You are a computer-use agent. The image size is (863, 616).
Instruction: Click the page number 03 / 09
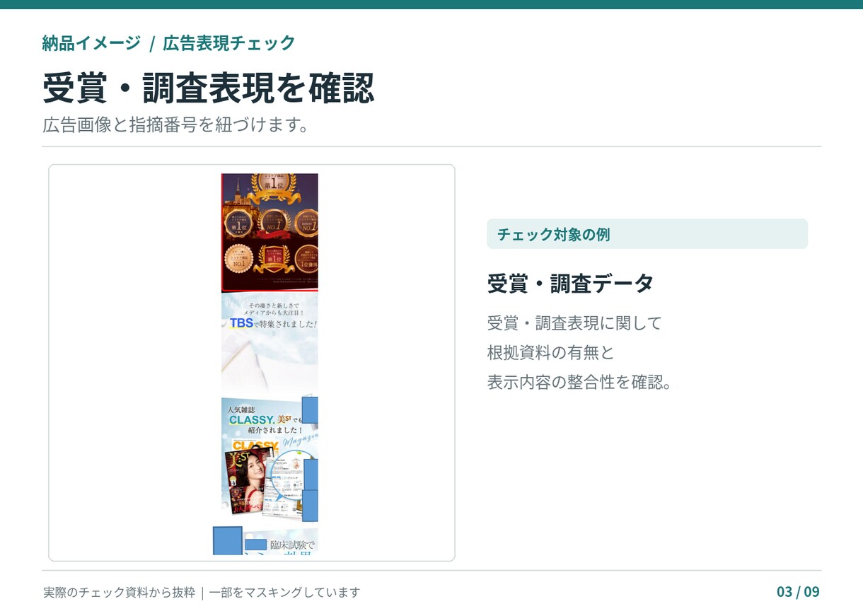point(798,592)
